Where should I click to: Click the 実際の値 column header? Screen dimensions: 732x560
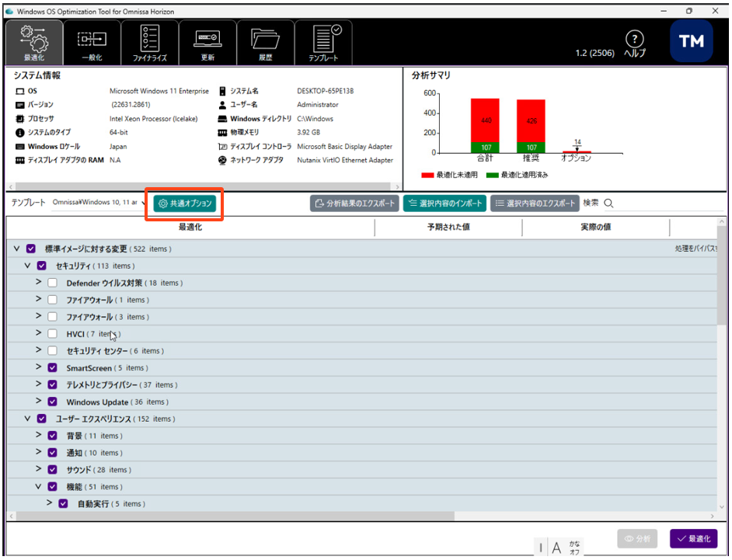pyautogui.click(x=596, y=228)
